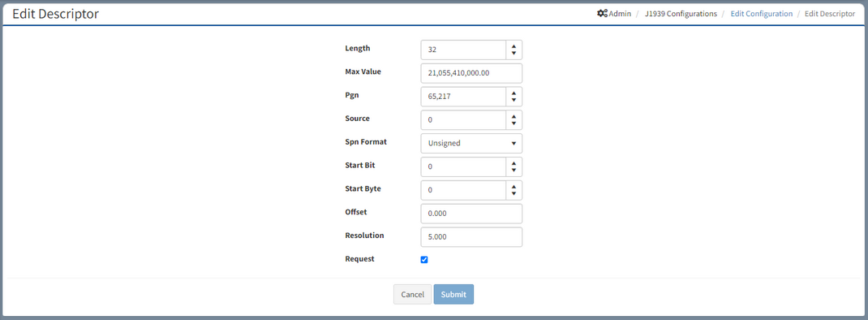Viewport: 868px width, 320px height.
Task: Increase Length using the up arrow
Action: (513, 46)
